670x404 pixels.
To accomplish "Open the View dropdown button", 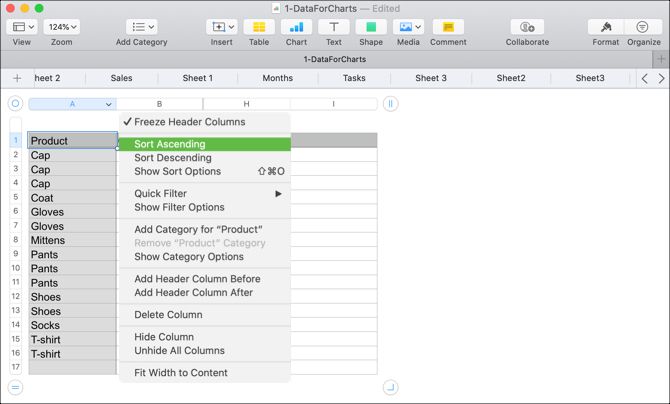I will 21,27.
